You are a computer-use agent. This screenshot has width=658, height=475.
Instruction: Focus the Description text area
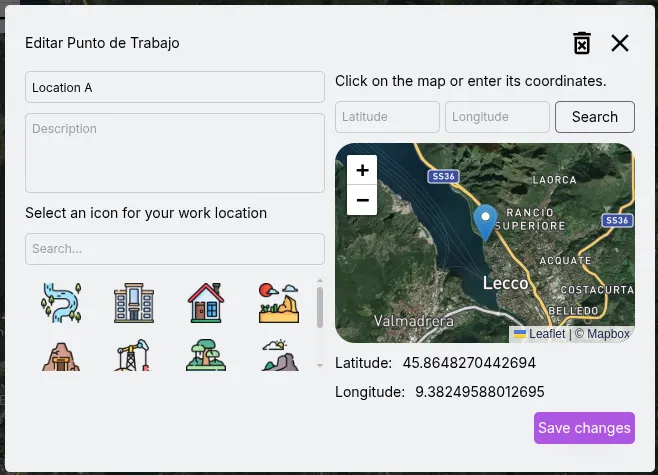click(x=175, y=153)
